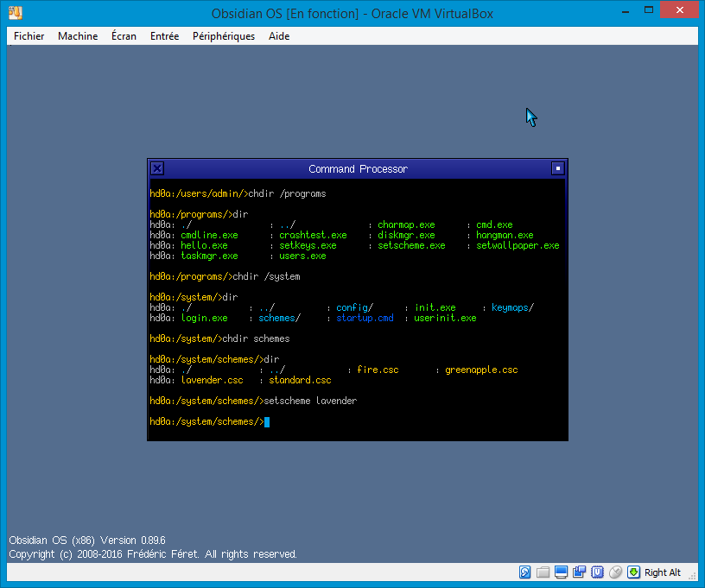The height and width of the screenshot is (588, 705).
Task: Minimize the VirtualBox window
Action: tap(626, 10)
